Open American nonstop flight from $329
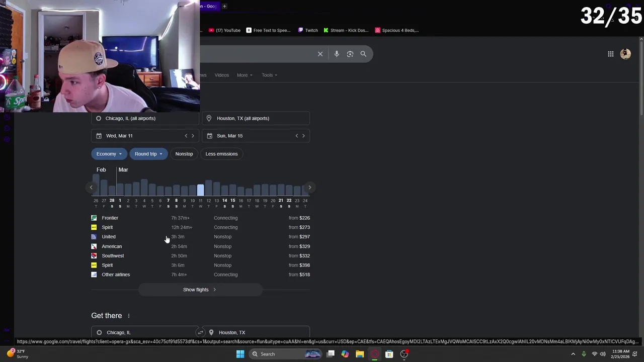This screenshot has width=644, height=362. (x=200, y=246)
